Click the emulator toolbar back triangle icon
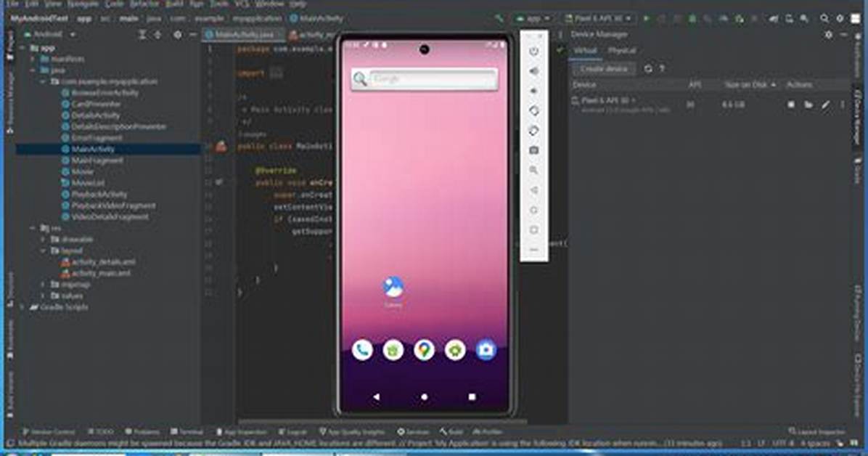 point(533,190)
